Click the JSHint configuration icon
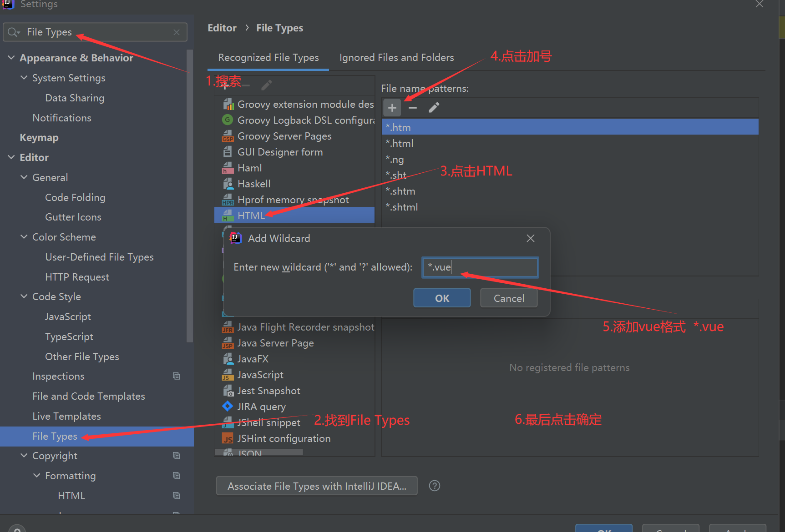Screen dimensions: 785x532 tap(228, 438)
